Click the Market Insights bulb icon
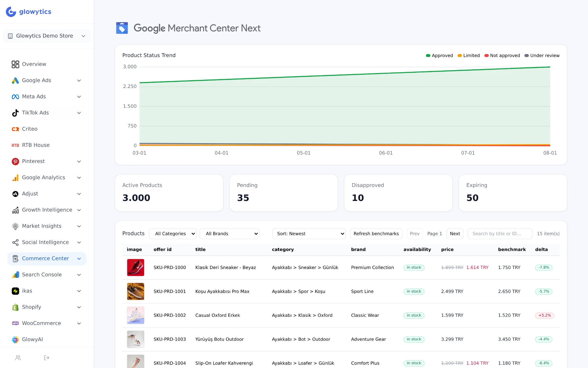588x368 pixels. point(15,226)
